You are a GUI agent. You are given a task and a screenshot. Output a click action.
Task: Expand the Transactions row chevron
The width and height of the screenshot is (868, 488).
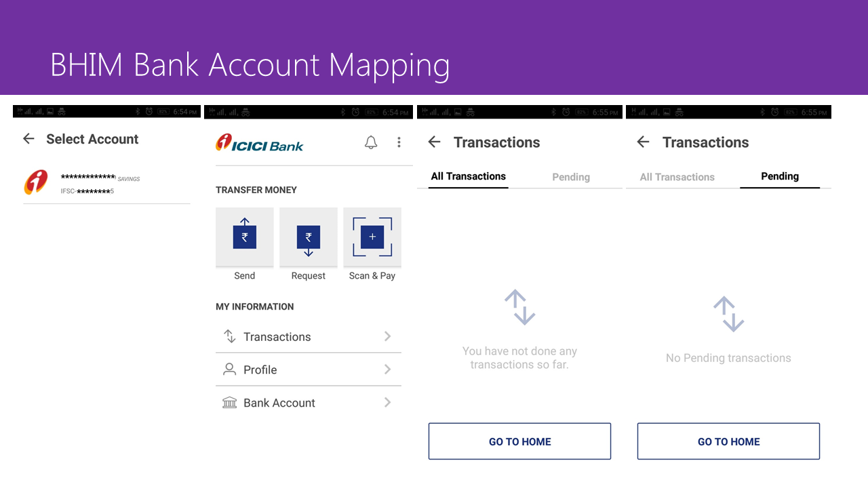tap(387, 336)
